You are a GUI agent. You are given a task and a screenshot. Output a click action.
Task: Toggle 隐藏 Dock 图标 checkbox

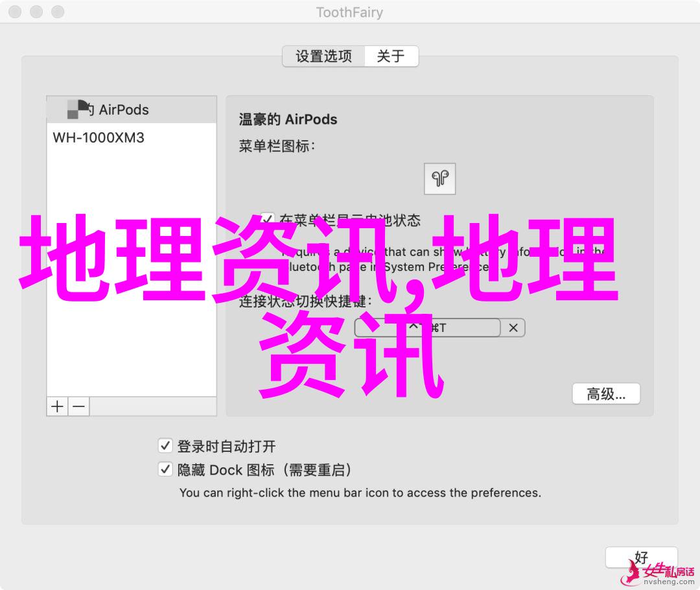165,469
